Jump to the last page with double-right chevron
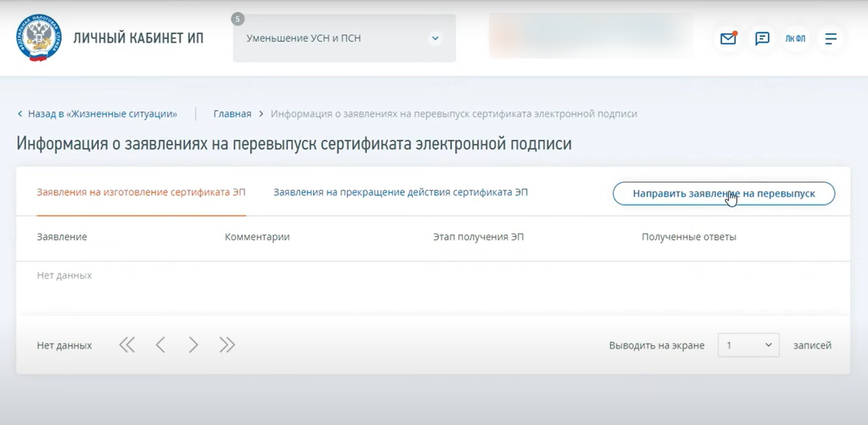 click(x=226, y=345)
